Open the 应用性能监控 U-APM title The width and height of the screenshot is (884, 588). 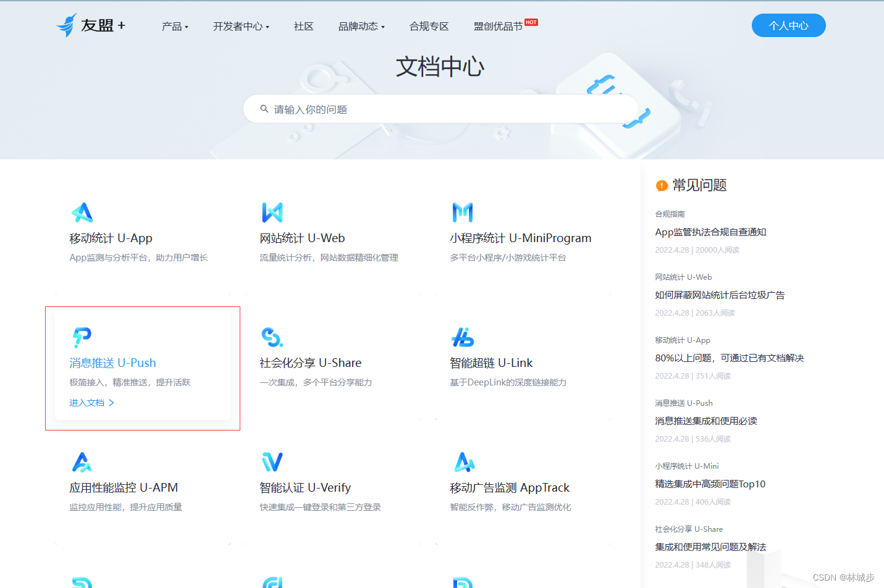124,487
